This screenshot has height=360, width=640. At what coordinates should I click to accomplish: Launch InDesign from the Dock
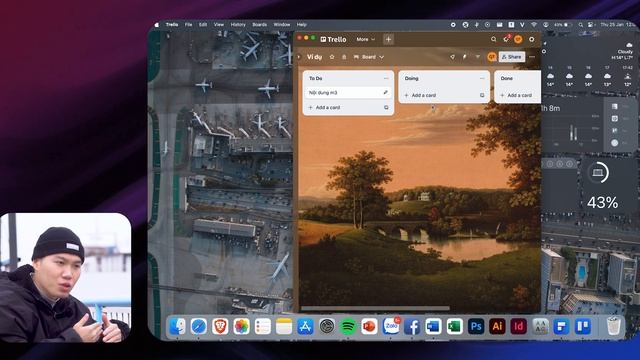pyautogui.click(x=518, y=327)
